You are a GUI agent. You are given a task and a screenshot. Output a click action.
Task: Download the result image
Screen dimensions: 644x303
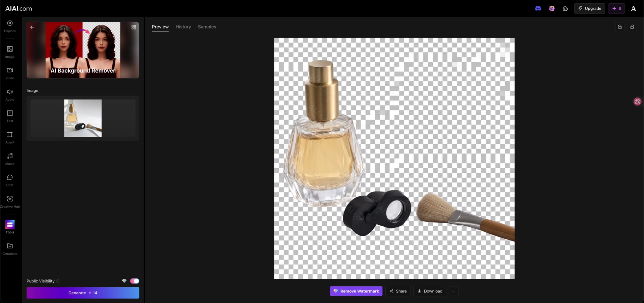pyautogui.click(x=430, y=291)
